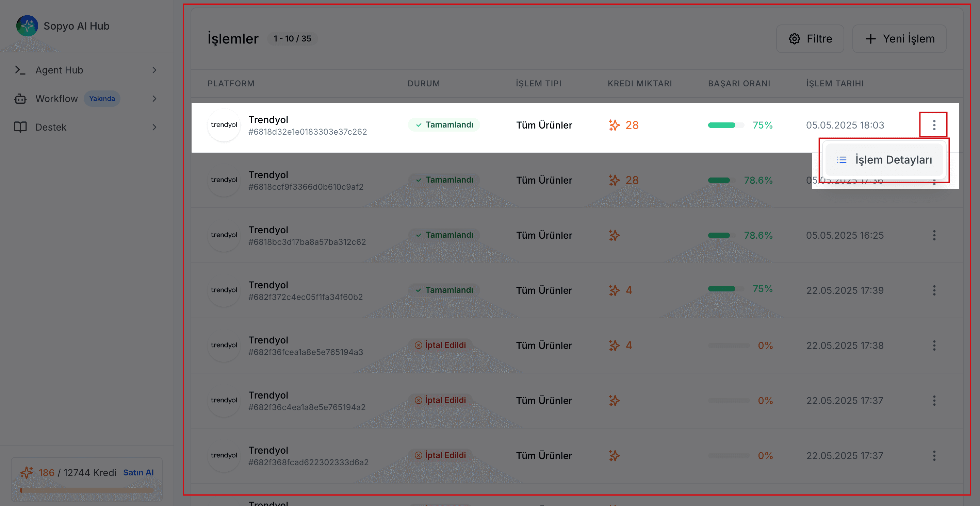Click the ID text #682f372c4ec05f1fa34f60b2
Image resolution: width=980 pixels, height=506 pixels.
point(306,297)
